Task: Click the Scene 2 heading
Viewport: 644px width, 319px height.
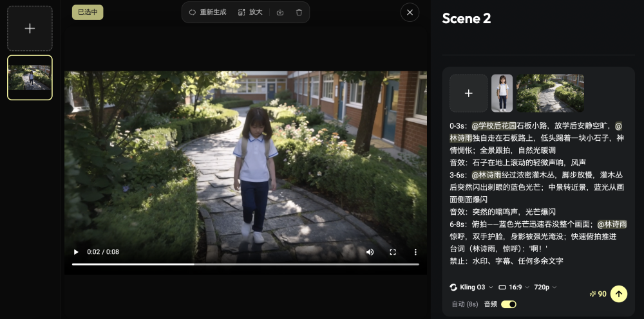Action: click(466, 19)
